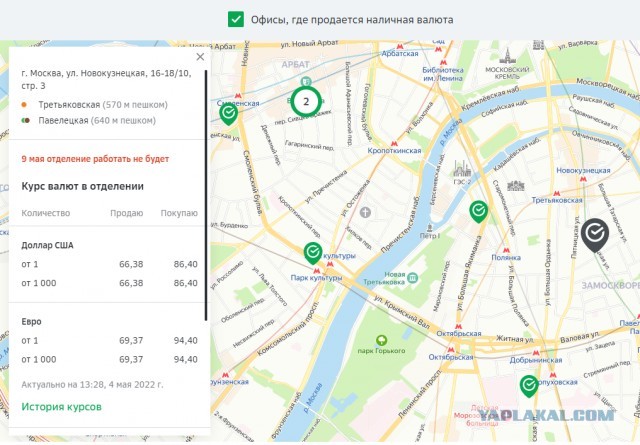Viewport: 640px width, 445px height.
Task: Click the Евро heading
Action: 31,321
